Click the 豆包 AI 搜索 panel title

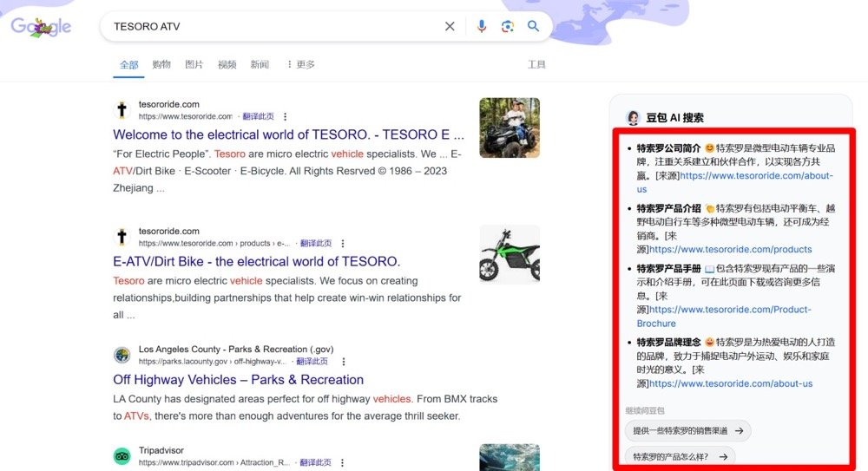click(674, 117)
